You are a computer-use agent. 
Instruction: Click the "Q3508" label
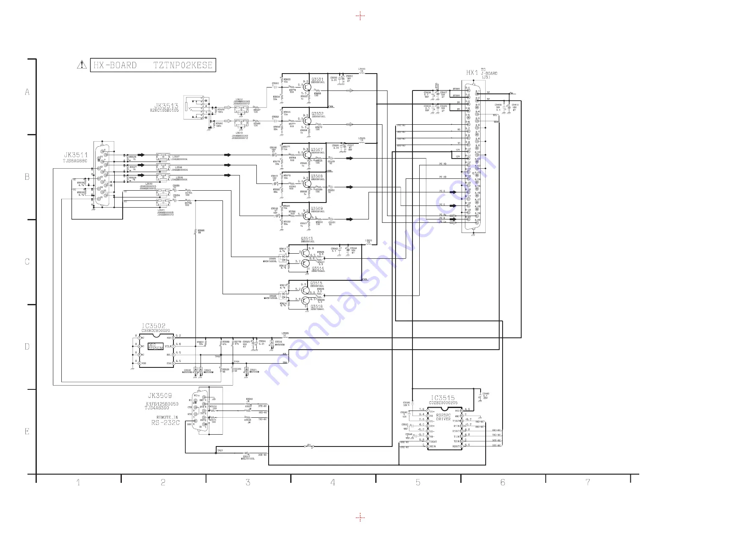(x=317, y=176)
